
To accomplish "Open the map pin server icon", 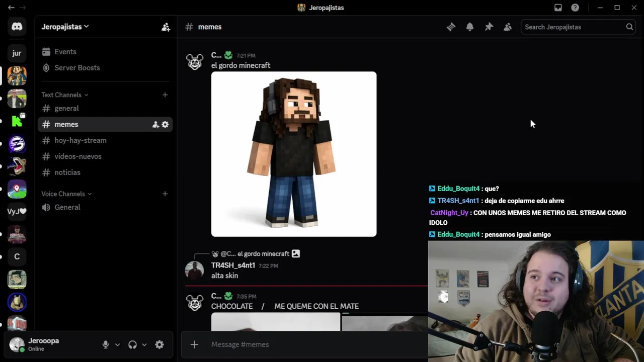I will (17, 189).
